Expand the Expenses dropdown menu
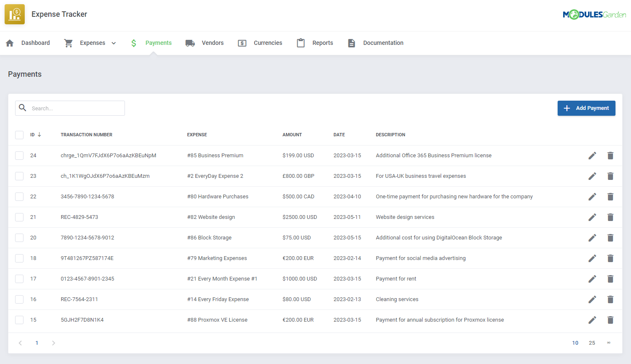The width and height of the screenshot is (631, 364). 113,43
